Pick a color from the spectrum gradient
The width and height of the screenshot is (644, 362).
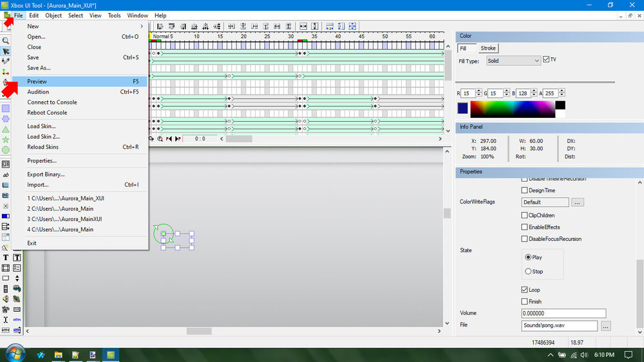click(x=513, y=109)
